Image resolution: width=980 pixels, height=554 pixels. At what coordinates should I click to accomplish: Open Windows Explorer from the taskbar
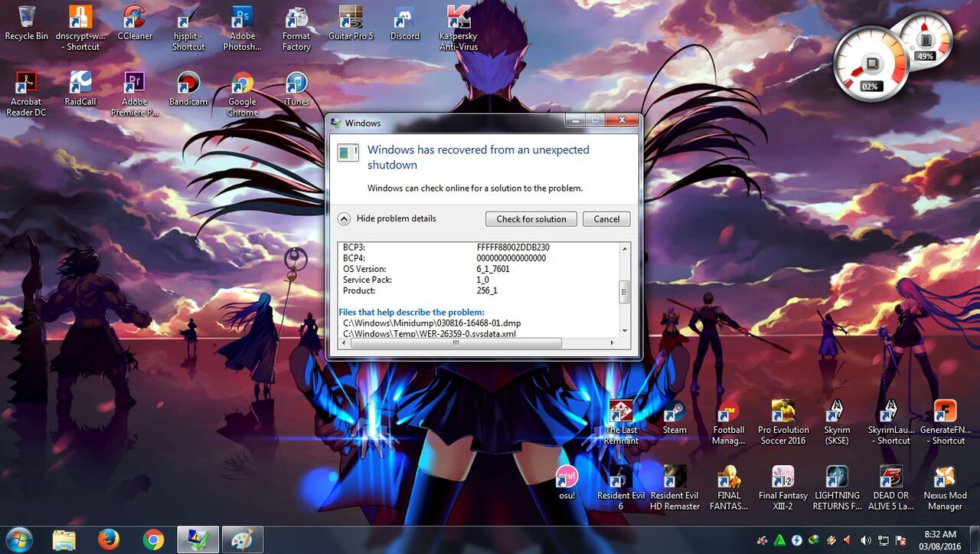tap(64, 540)
